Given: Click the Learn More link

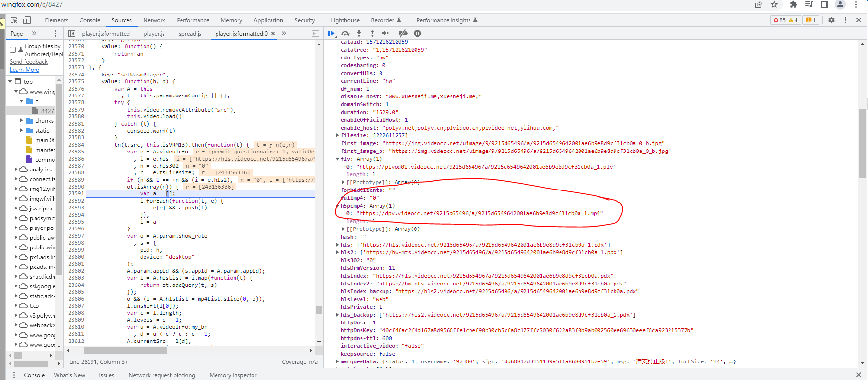Looking at the screenshot, I should (24, 70).
